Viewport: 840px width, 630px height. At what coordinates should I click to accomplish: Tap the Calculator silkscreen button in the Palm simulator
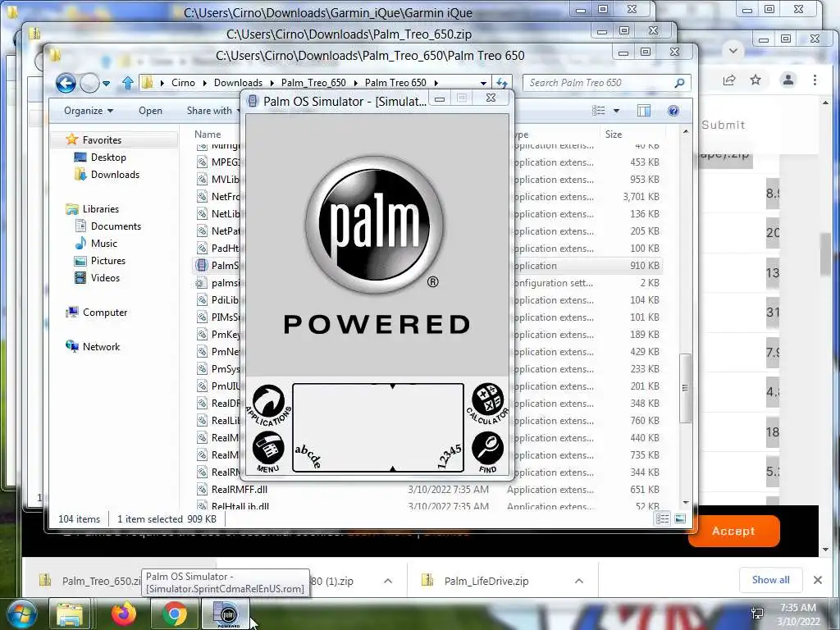(x=487, y=403)
